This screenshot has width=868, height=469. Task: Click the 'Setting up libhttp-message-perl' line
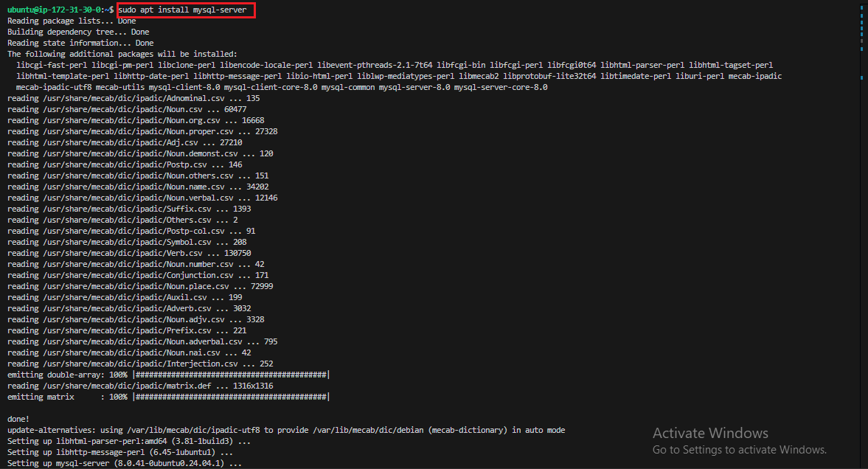120,453
